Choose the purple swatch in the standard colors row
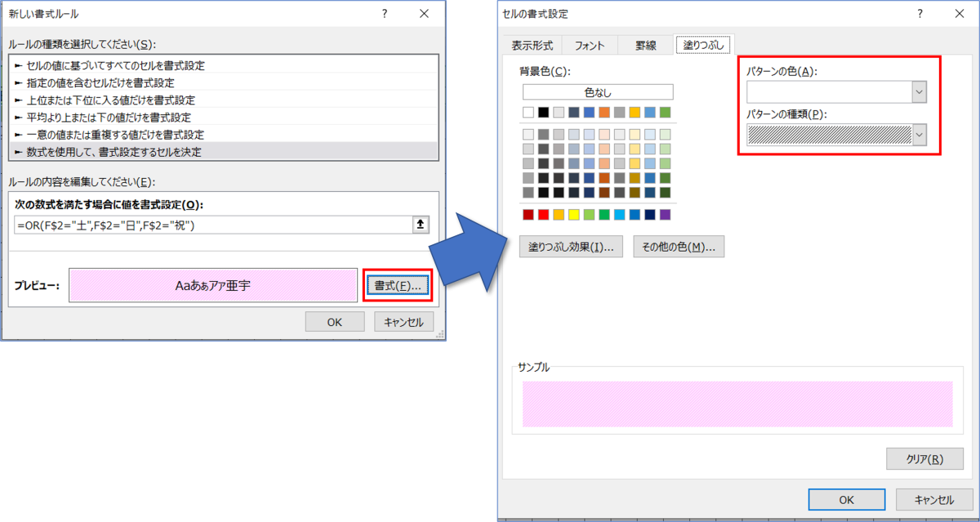Image resolution: width=980 pixels, height=522 pixels. tap(665, 215)
